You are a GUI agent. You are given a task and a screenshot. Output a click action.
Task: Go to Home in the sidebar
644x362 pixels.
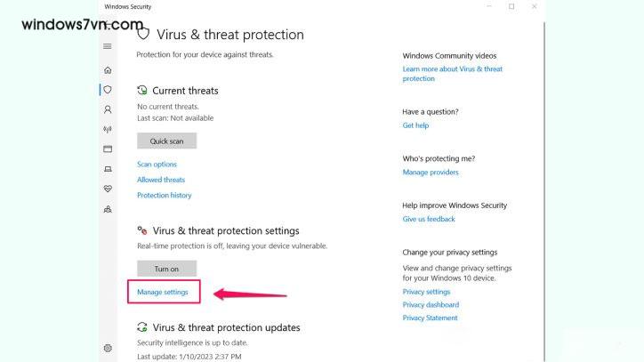[x=108, y=69]
